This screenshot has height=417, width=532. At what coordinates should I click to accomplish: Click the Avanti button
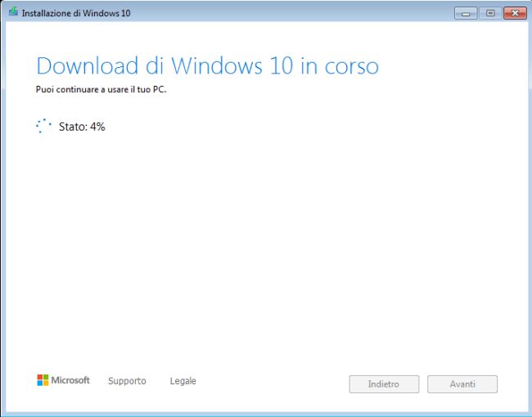point(462,384)
